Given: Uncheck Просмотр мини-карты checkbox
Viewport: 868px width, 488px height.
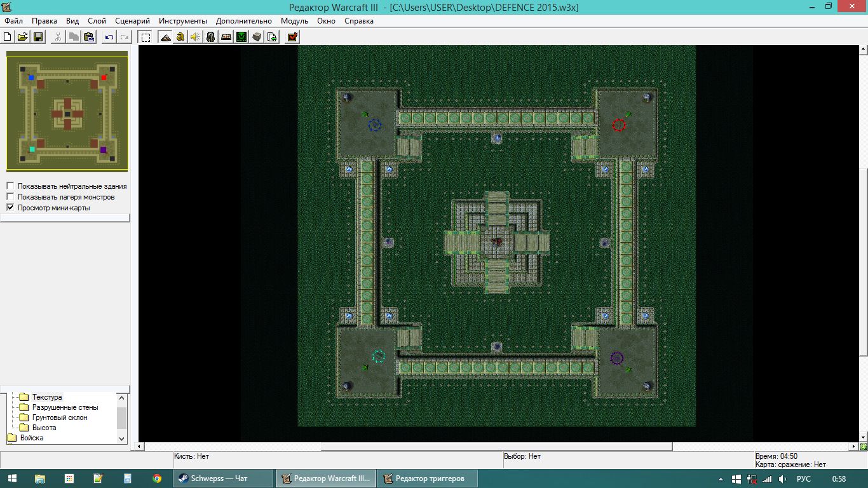Looking at the screenshot, I should tap(10, 208).
